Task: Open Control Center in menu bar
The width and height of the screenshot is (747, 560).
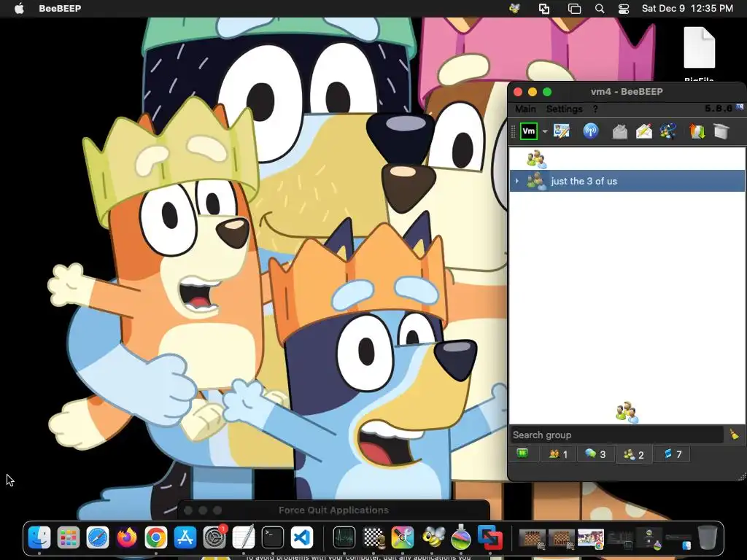Action: coord(624,9)
